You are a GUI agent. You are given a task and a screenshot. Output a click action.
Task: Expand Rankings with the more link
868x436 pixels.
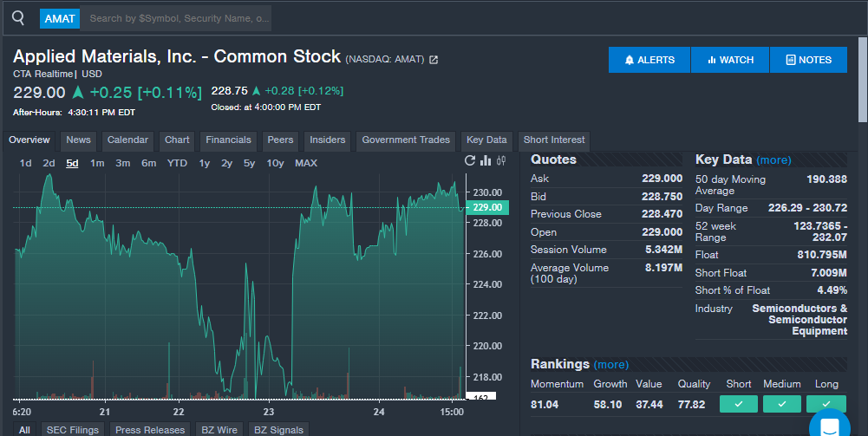tap(611, 365)
